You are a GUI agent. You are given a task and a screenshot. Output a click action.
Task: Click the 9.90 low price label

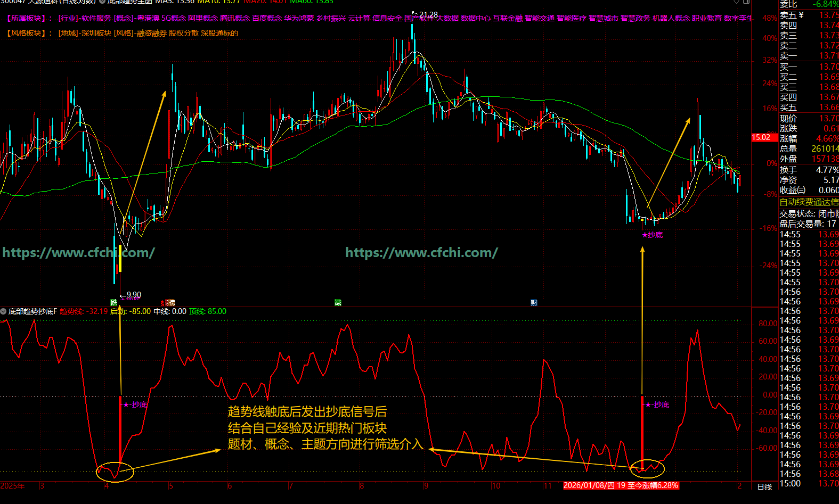click(x=134, y=295)
